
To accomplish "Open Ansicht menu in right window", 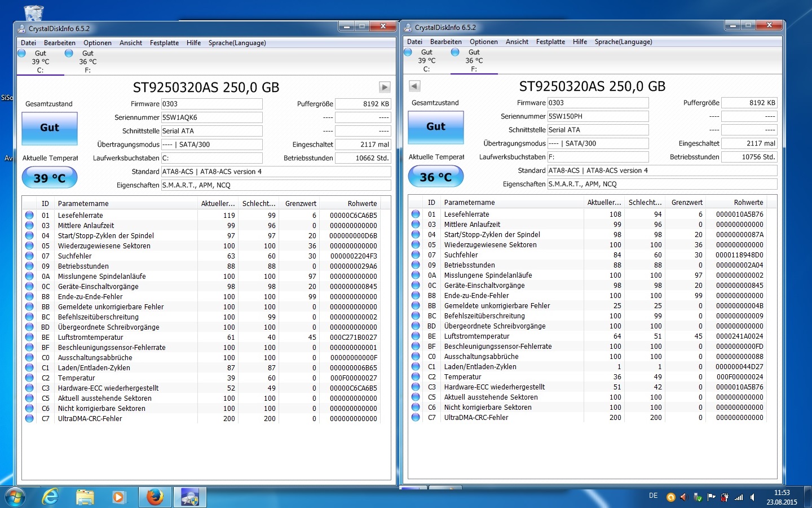I will point(517,42).
